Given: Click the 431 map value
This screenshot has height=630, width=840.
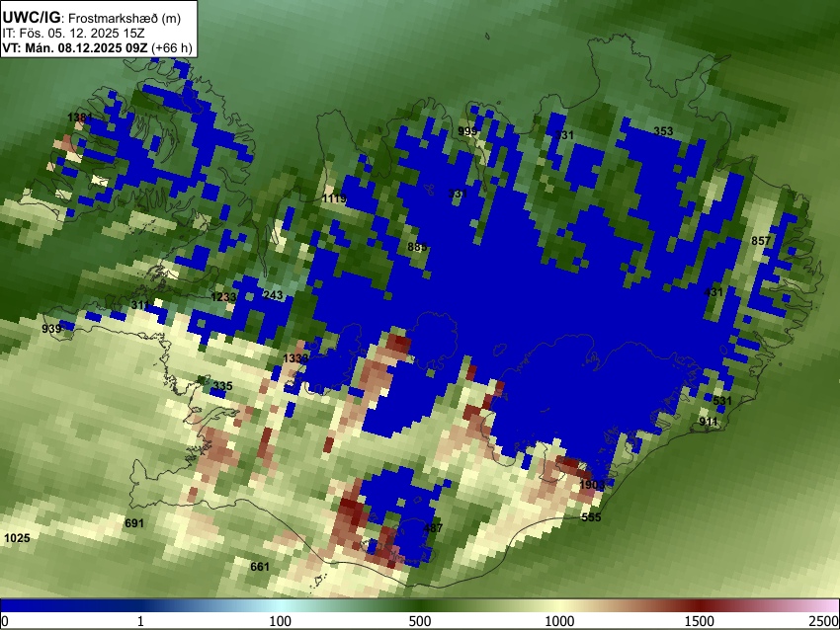Looking at the screenshot, I should 714,292.
